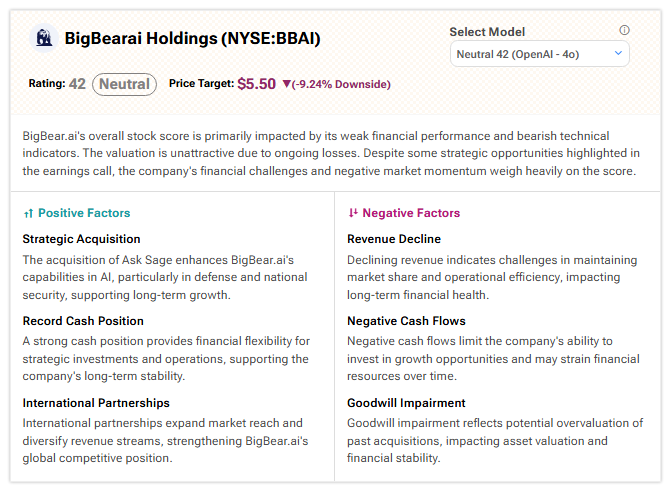Click the info icon next to Select Model
The image size is (670, 493).
click(625, 31)
